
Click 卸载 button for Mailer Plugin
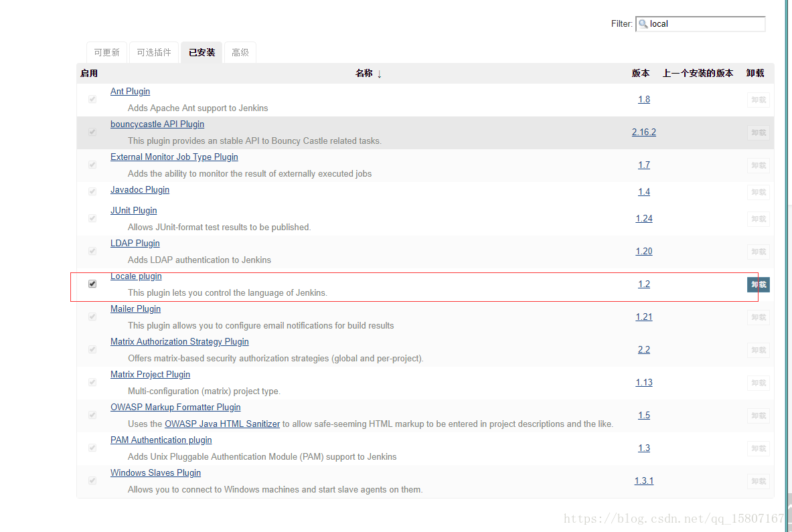pos(758,317)
